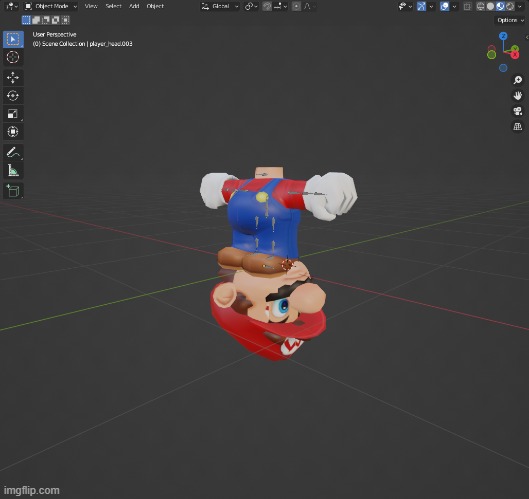Click the green negative Y gizmo circle
The height and width of the screenshot is (499, 529).
click(492, 55)
